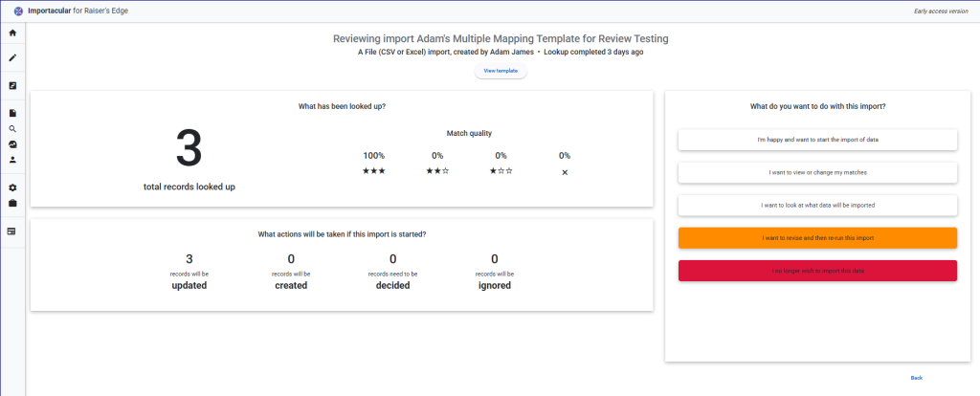Click the card payment icon in sidebar

(12, 231)
